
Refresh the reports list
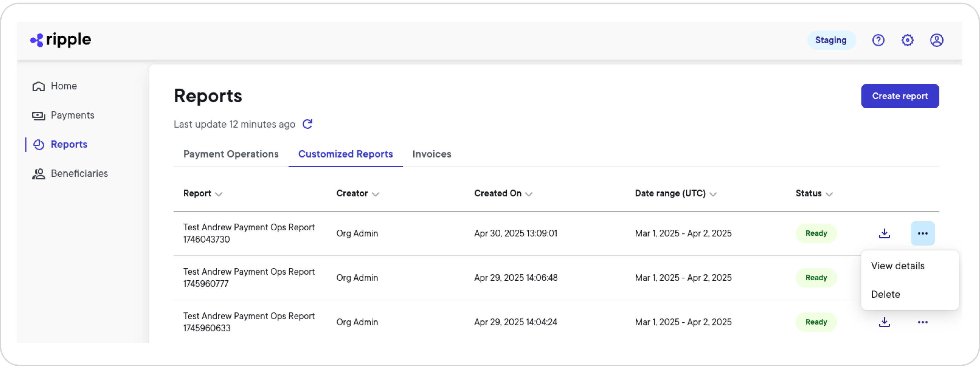coord(308,124)
